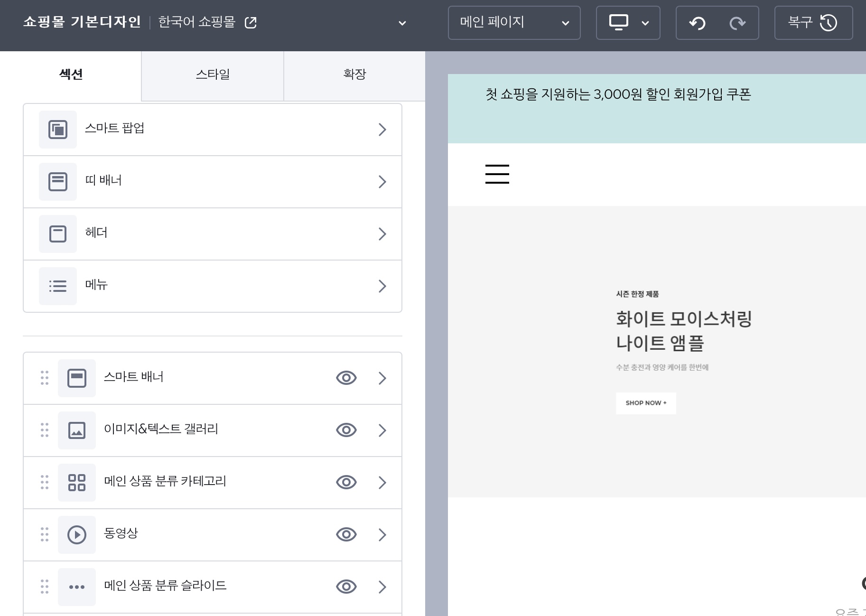Screen dimensions: 866x616
Task: Toggle visibility of 메인 상품 분류 슬라이드
Action: (x=346, y=587)
